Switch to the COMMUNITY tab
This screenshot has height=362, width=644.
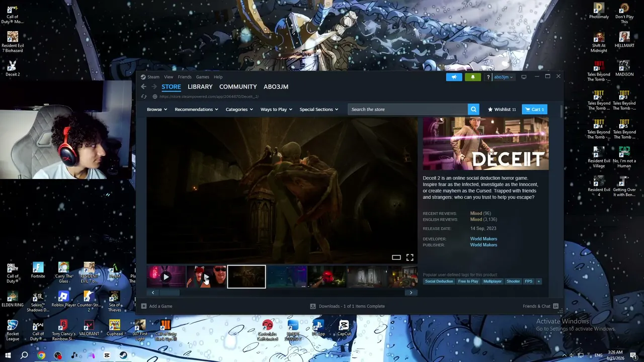[238, 87]
